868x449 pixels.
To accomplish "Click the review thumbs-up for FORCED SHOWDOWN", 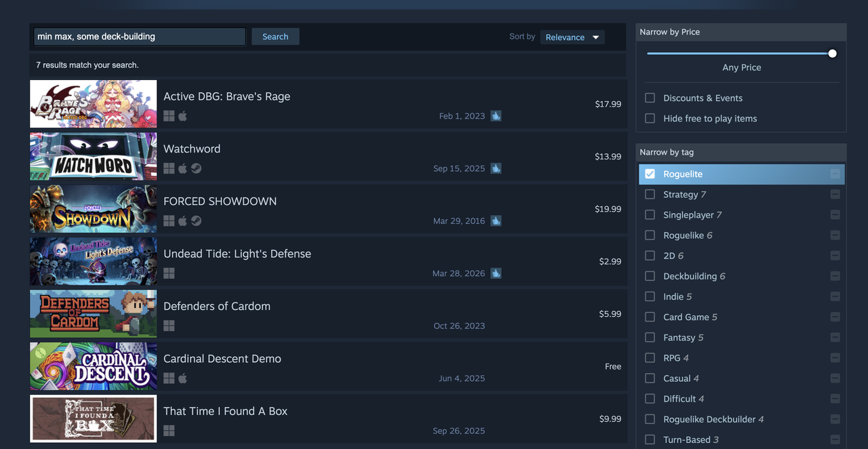I will pos(496,220).
